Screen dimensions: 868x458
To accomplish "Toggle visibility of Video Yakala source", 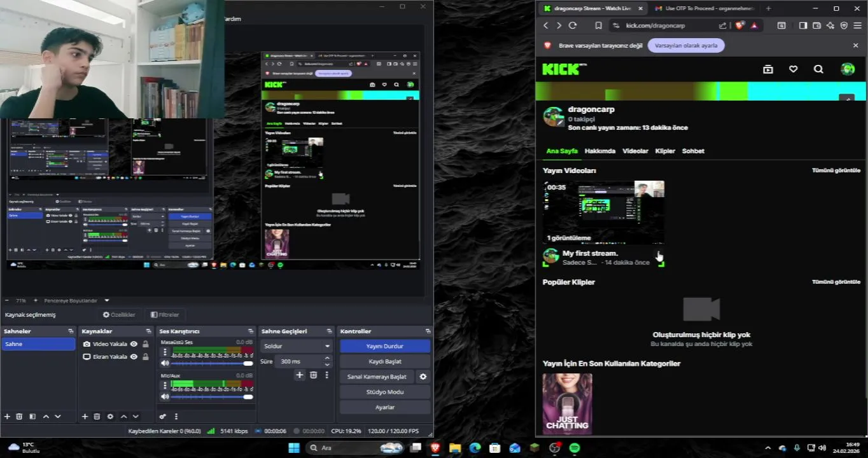I will click(x=134, y=344).
